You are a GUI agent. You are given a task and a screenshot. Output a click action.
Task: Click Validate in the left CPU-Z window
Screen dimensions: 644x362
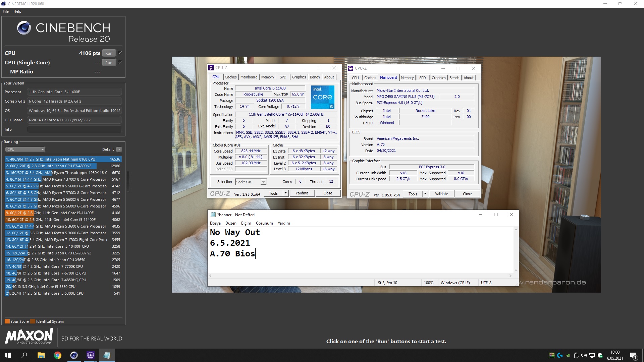coord(302,193)
